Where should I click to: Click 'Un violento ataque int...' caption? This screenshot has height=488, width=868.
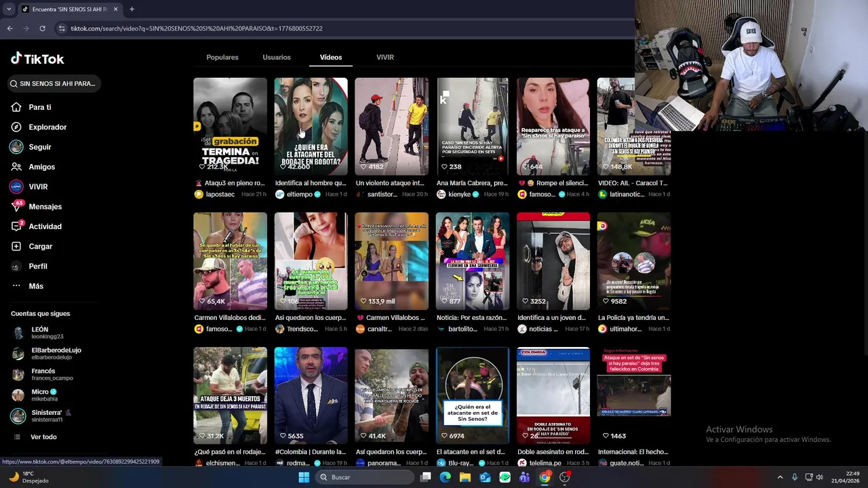[x=390, y=183]
